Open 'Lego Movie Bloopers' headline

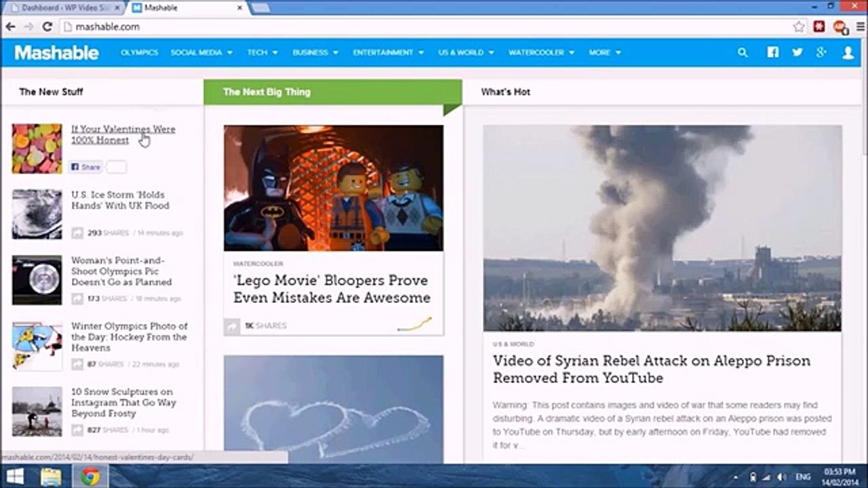(332, 289)
